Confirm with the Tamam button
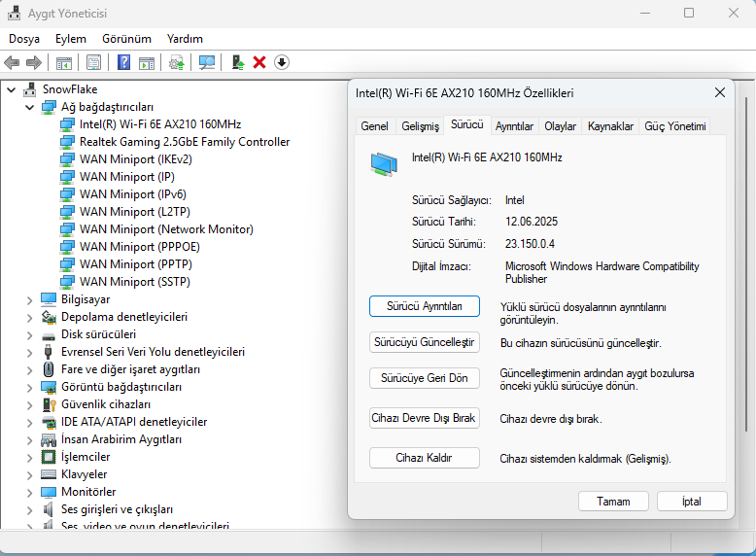This screenshot has width=756, height=556. tap(613, 502)
